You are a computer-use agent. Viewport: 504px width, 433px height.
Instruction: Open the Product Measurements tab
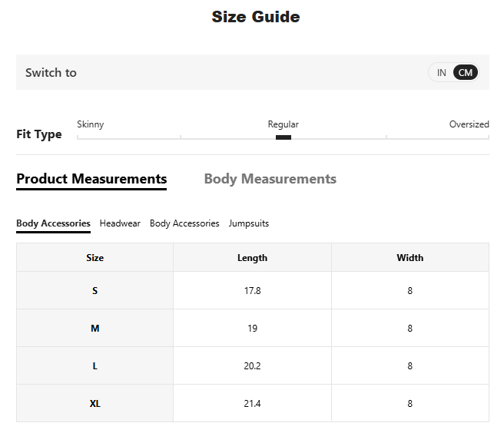point(91,179)
